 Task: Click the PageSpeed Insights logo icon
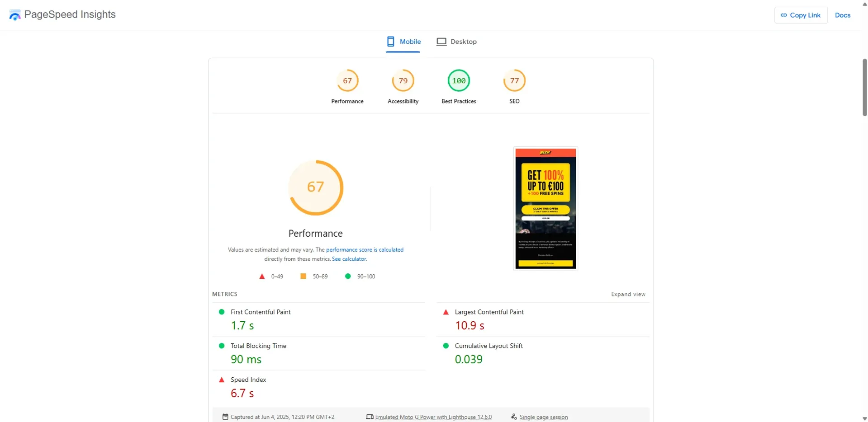click(x=15, y=15)
